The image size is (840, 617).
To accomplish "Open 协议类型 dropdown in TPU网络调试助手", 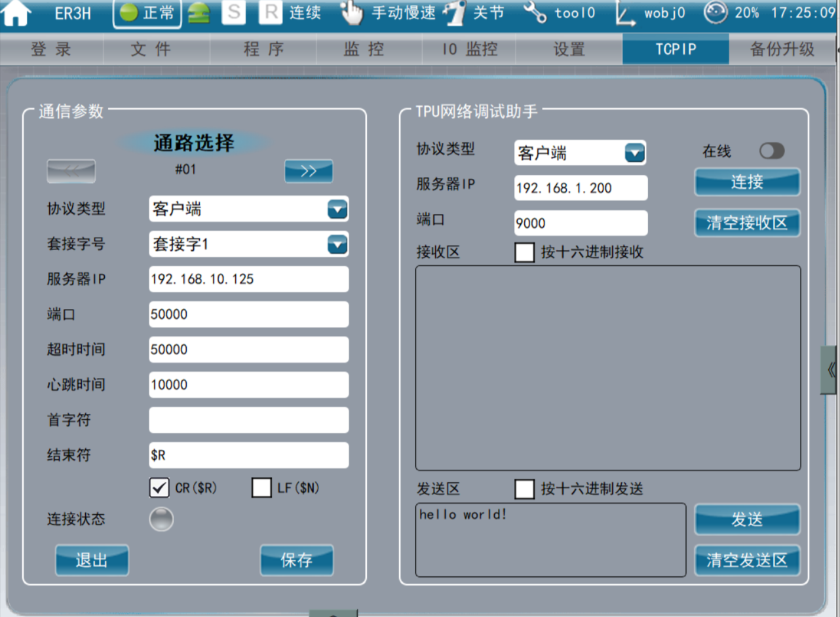I will pos(581,153).
